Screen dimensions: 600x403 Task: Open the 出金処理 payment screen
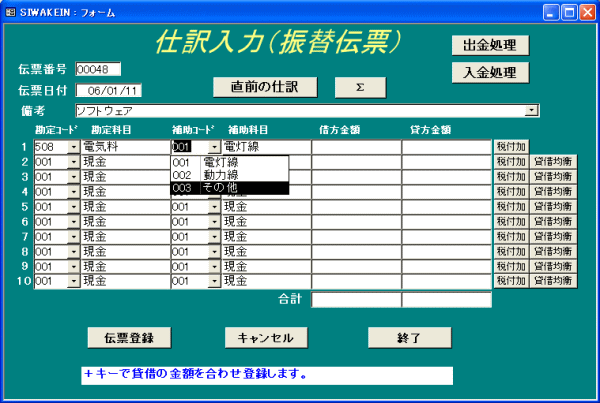click(x=489, y=45)
